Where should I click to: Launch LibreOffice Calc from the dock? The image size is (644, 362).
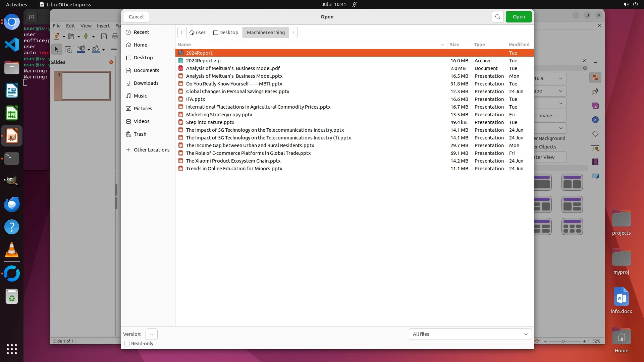12,113
